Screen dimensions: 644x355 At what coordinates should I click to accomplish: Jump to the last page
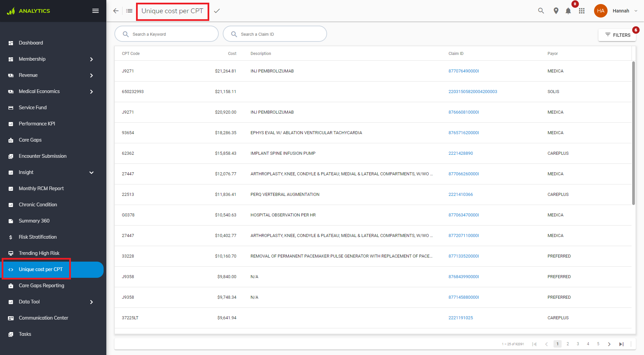point(621,344)
